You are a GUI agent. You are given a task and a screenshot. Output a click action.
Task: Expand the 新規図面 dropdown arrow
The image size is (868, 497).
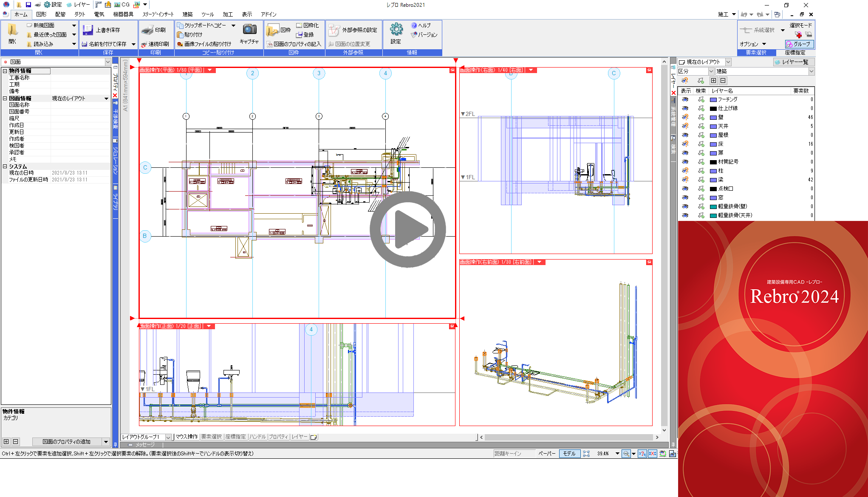point(74,25)
